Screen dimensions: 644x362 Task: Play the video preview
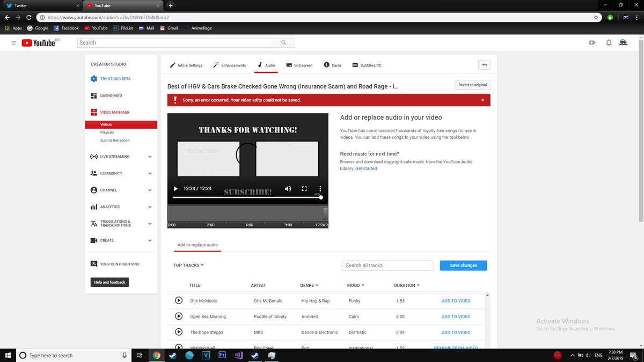point(175,189)
